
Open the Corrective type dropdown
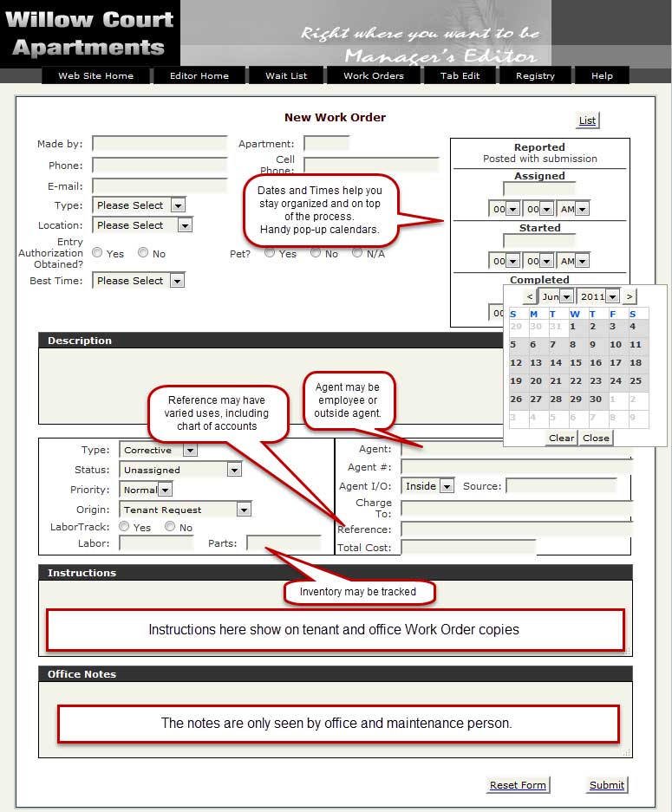159,450
